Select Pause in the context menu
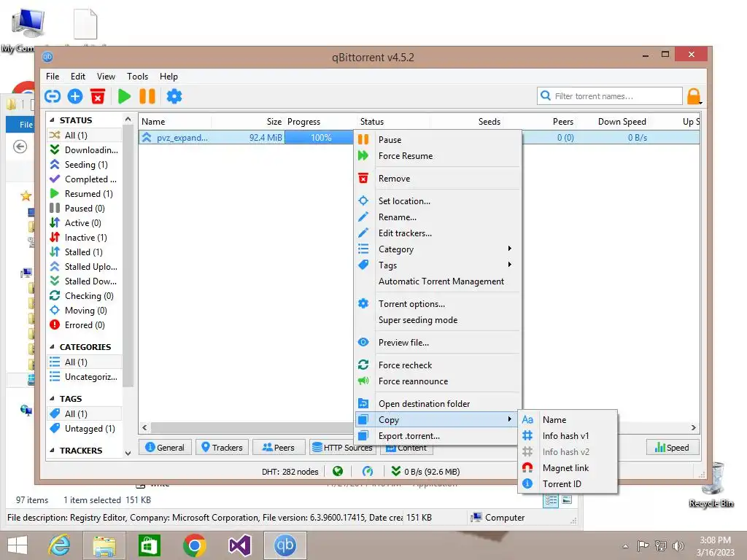 [438, 139]
